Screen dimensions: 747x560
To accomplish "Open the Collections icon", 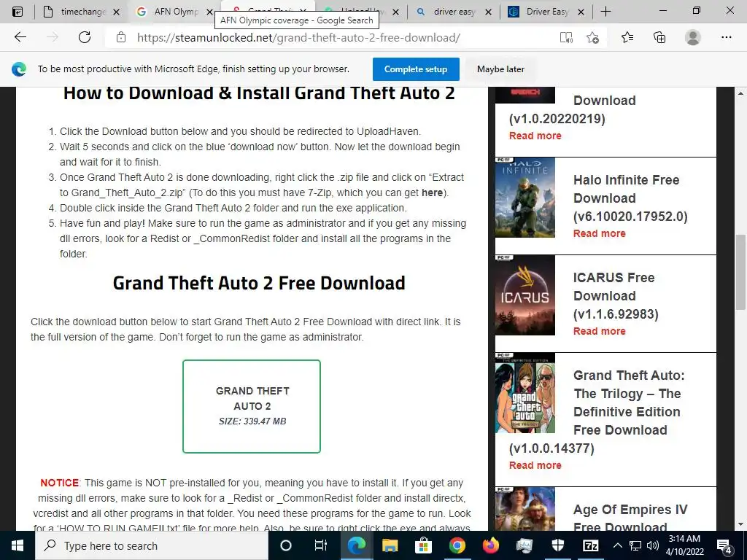I will 659,37.
